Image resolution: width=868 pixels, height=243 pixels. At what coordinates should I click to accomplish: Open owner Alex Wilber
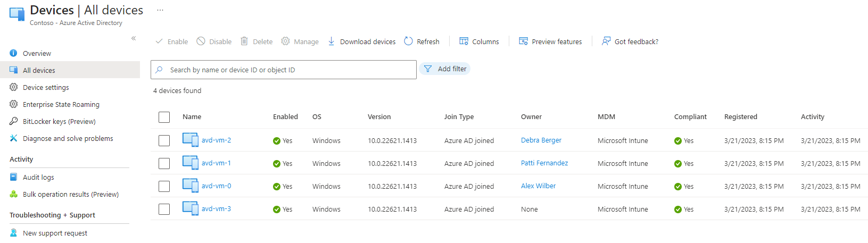coord(538,186)
